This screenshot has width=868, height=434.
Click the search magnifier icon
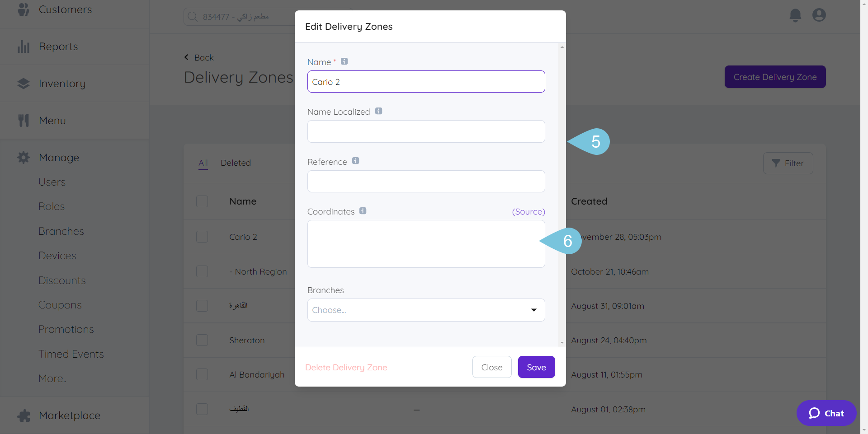point(192,17)
